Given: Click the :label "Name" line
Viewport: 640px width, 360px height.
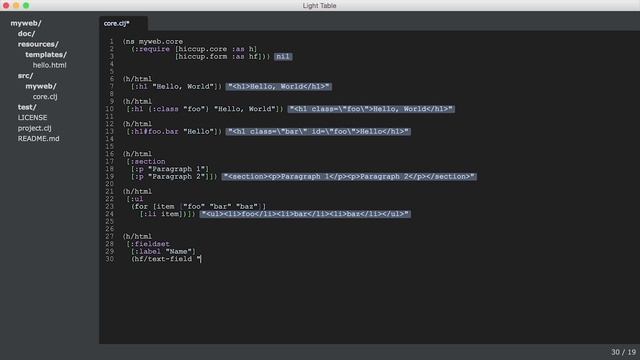Looking at the screenshot, I should pyautogui.click(x=163, y=251).
